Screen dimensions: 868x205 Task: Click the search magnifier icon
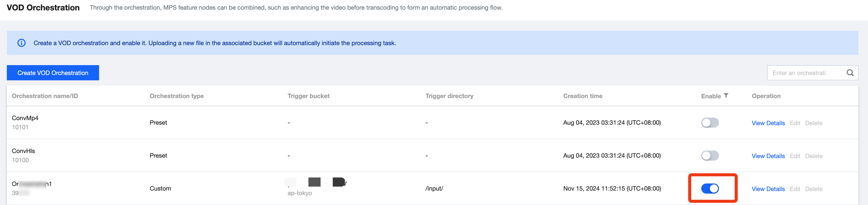[x=850, y=73]
